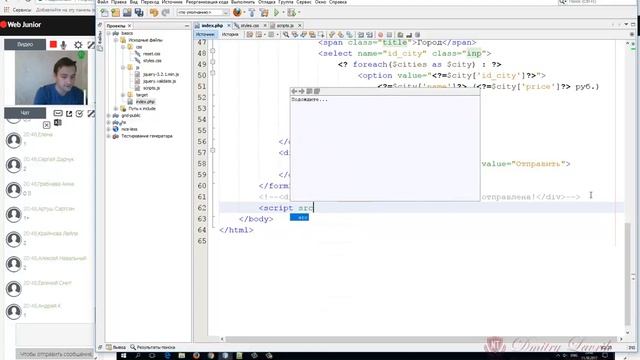Image resolution: width=640 pixels, height=360 pixels.
Task: Switch to the scripts.js editor tab
Action: (285, 25)
